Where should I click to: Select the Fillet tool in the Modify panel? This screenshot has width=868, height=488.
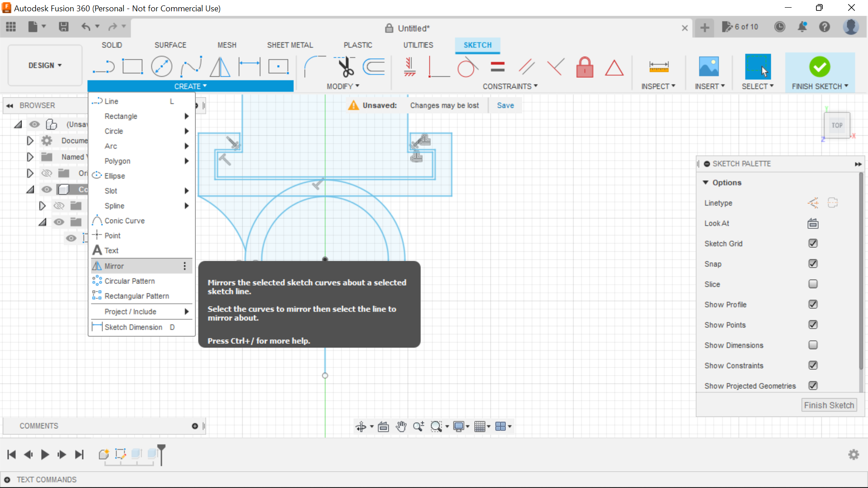[315, 66]
